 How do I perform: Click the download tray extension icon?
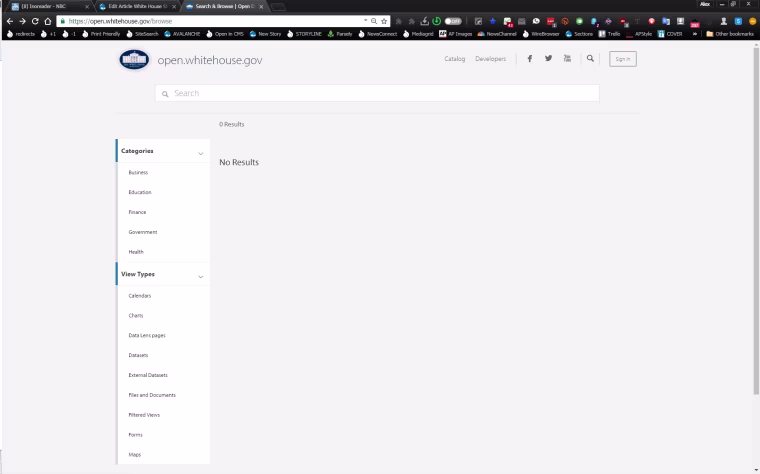[x=424, y=21]
